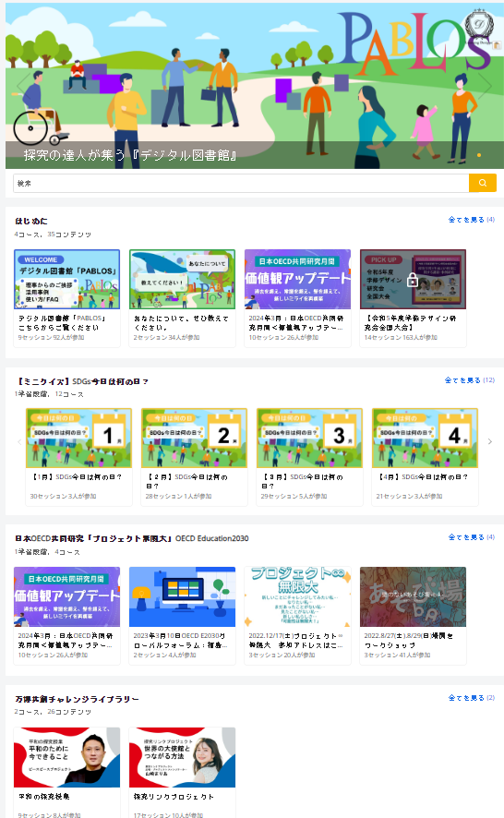Click the はじめに section heading
The width and height of the screenshot is (504, 818).
click(x=31, y=222)
